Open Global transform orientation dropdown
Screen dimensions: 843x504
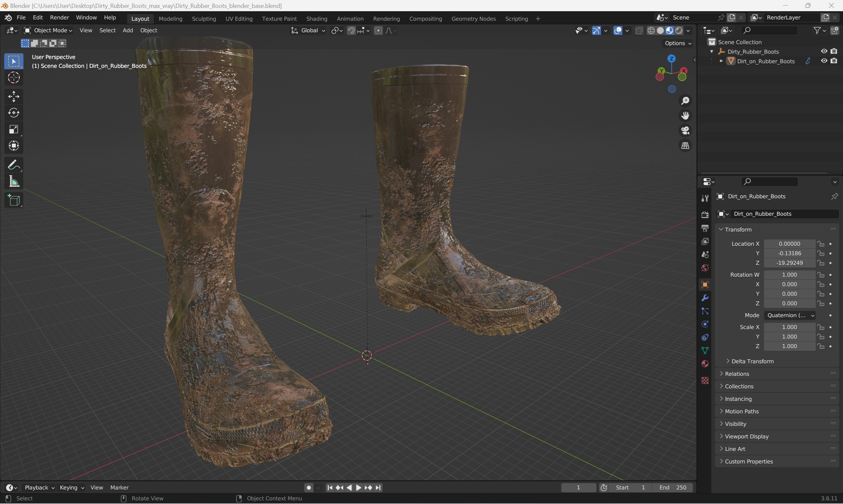tap(308, 31)
